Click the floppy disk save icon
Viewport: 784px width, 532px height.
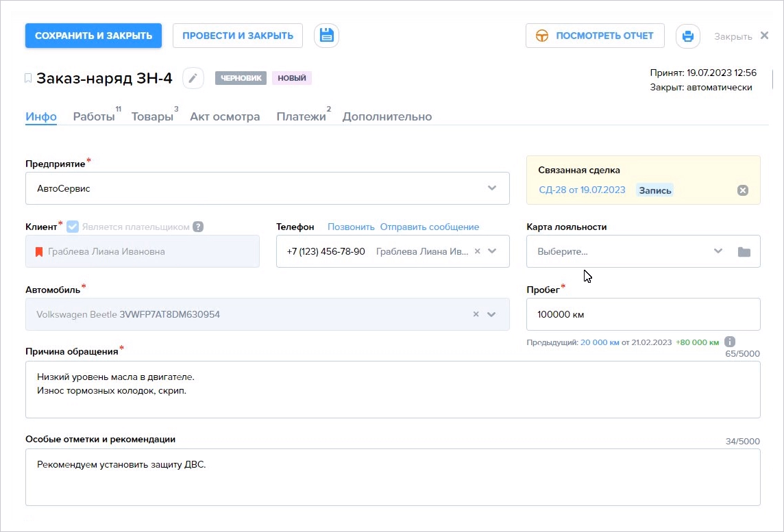[326, 36]
